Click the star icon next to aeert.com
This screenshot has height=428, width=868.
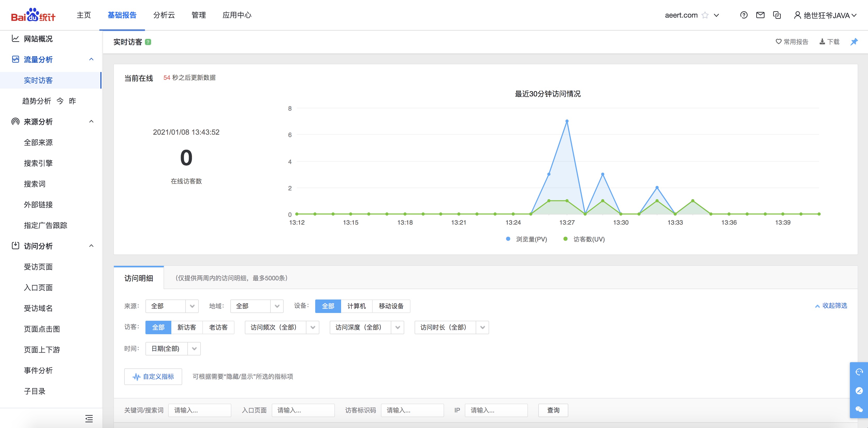(x=705, y=15)
